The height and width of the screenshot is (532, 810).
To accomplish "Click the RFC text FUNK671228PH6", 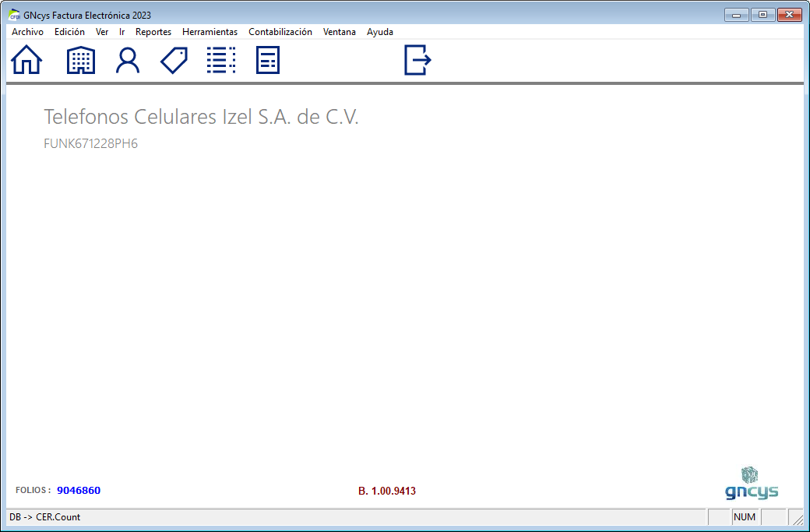I will point(91,143).
